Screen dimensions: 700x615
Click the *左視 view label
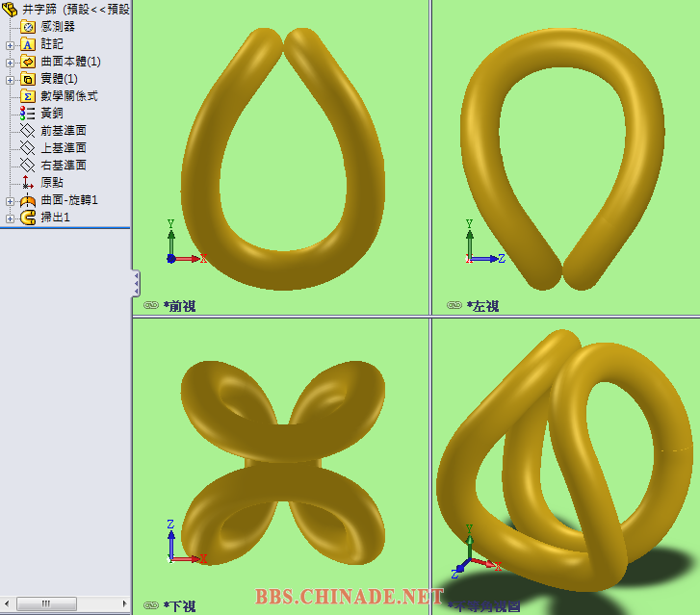[x=482, y=306]
